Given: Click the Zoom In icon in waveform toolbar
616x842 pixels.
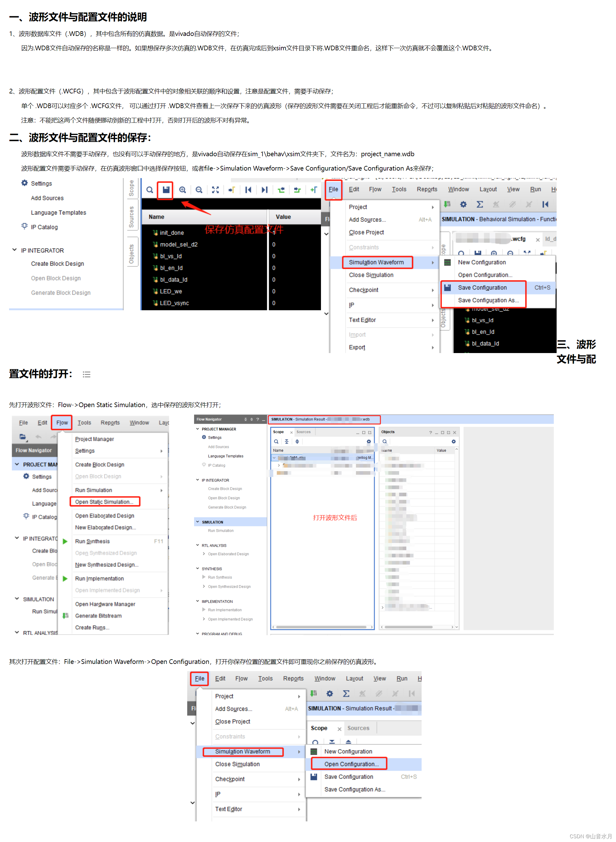Looking at the screenshot, I should (x=182, y=190).
